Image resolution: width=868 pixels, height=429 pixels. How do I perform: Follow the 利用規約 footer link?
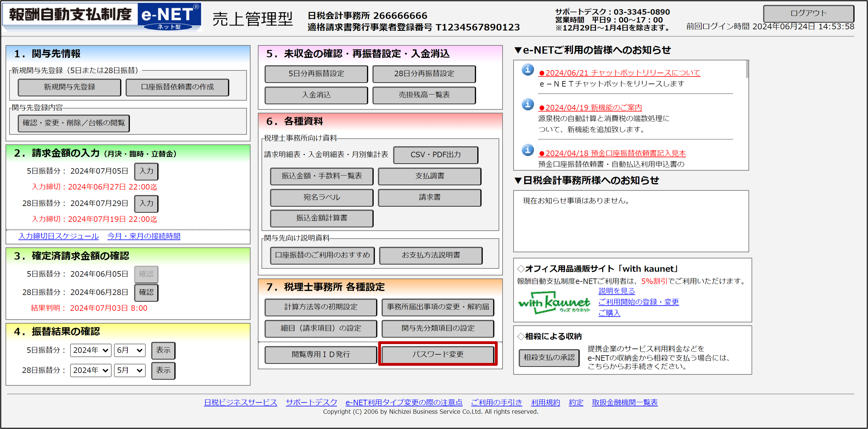pyautogui.click(x=545, y=402)
